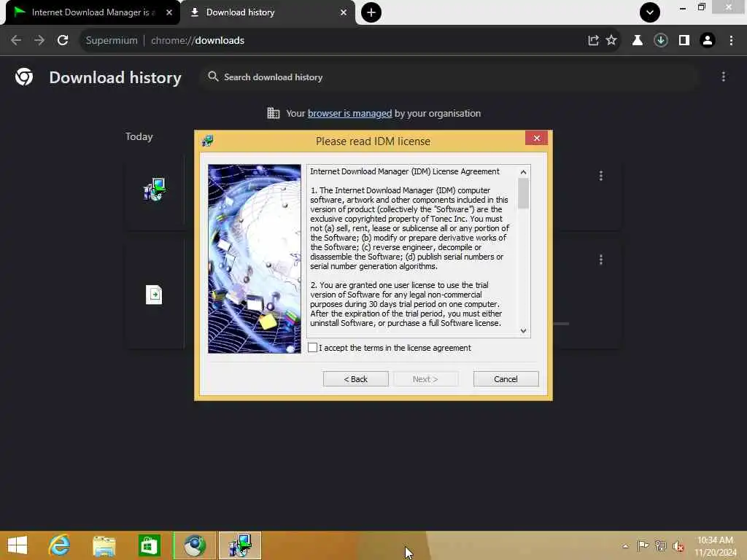Click the 'Download history' page title
The height and width of the screenshot is (560, 747).
point(115,77)
